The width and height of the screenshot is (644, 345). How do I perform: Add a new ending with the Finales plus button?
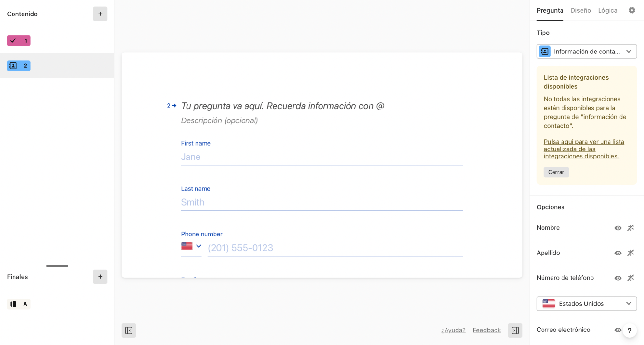(x=100, y=277)
